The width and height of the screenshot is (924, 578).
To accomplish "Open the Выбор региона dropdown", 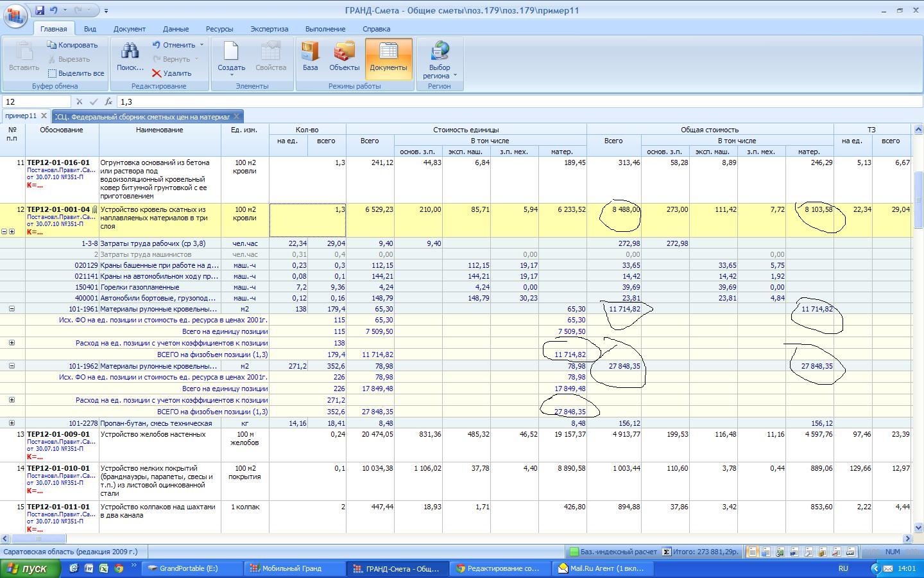I will [440, 60].
